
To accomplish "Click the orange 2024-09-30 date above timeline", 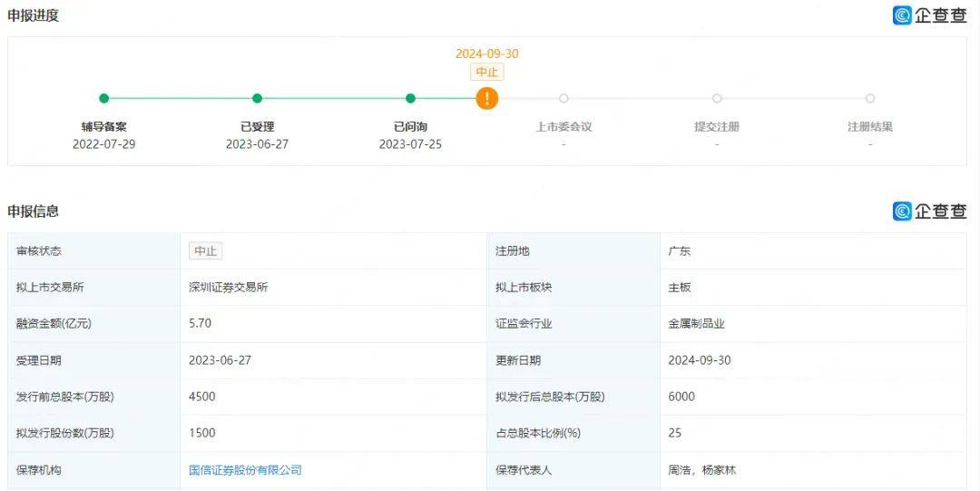I will [x=487, y=54].
